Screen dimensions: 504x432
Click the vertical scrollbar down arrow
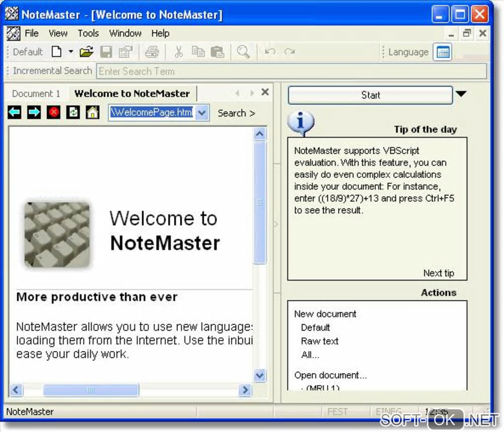(260, 375)
